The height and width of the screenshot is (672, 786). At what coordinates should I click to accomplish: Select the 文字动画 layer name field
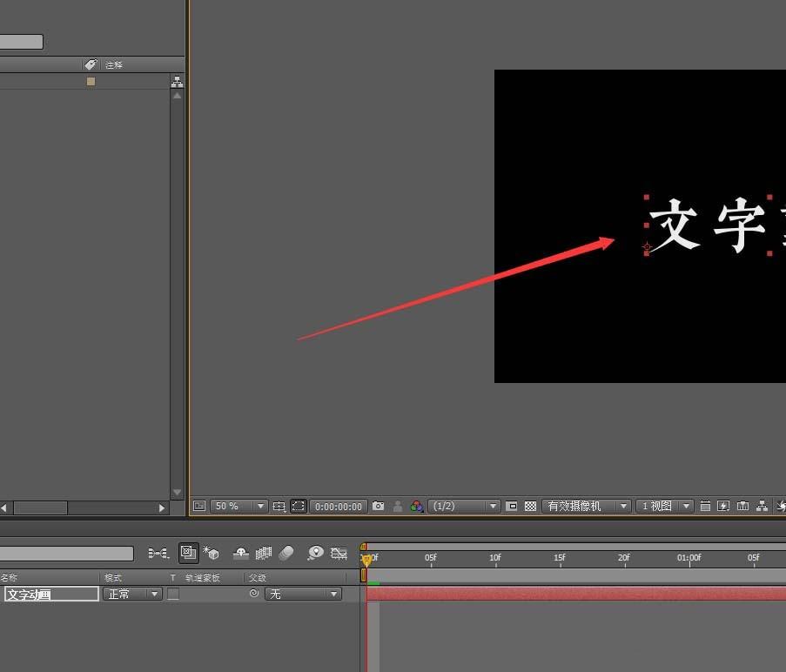click(50, 594)
